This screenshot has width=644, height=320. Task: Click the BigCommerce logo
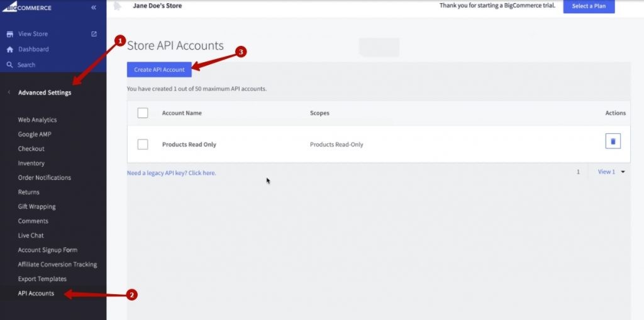(26, 6)
